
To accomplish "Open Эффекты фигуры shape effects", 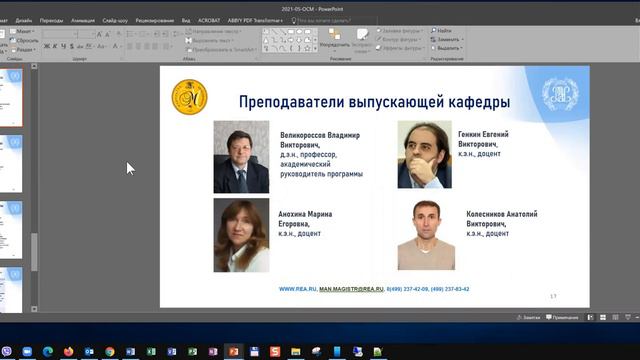I will 401,48.
